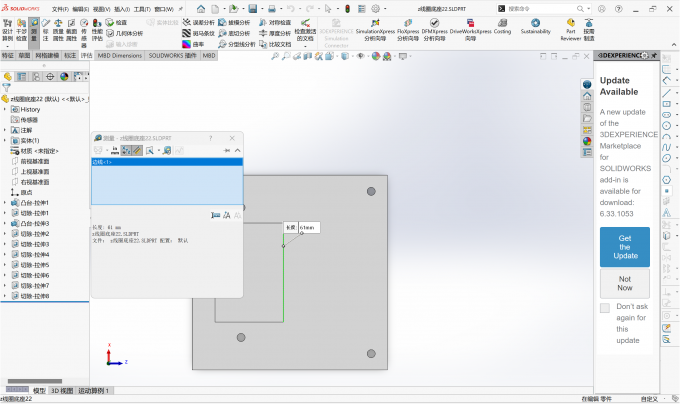Launch DriveWorksXpress wizard

point(471,30)
